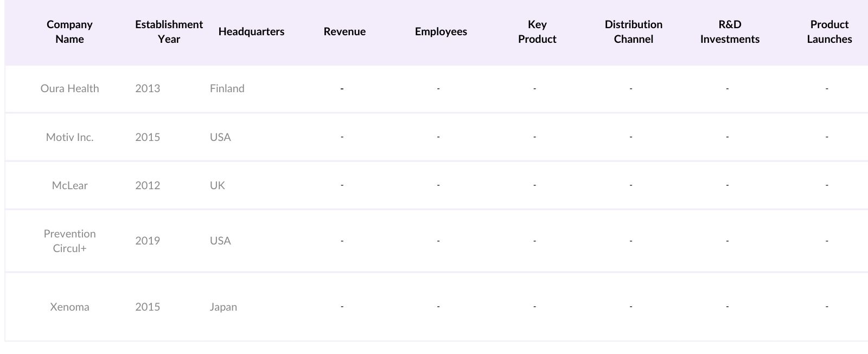Click the Employees column header
Screen dimensions: 868x354
pos(441,31)
